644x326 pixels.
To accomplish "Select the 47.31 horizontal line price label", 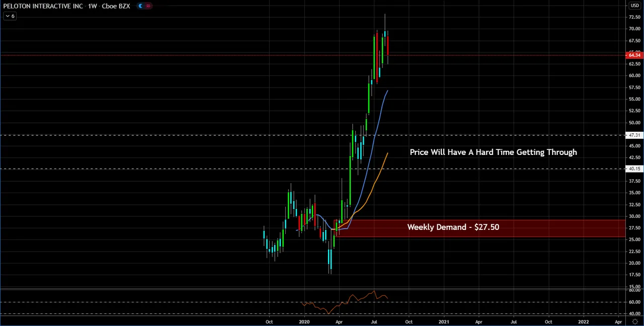I will tap(634, 135).
